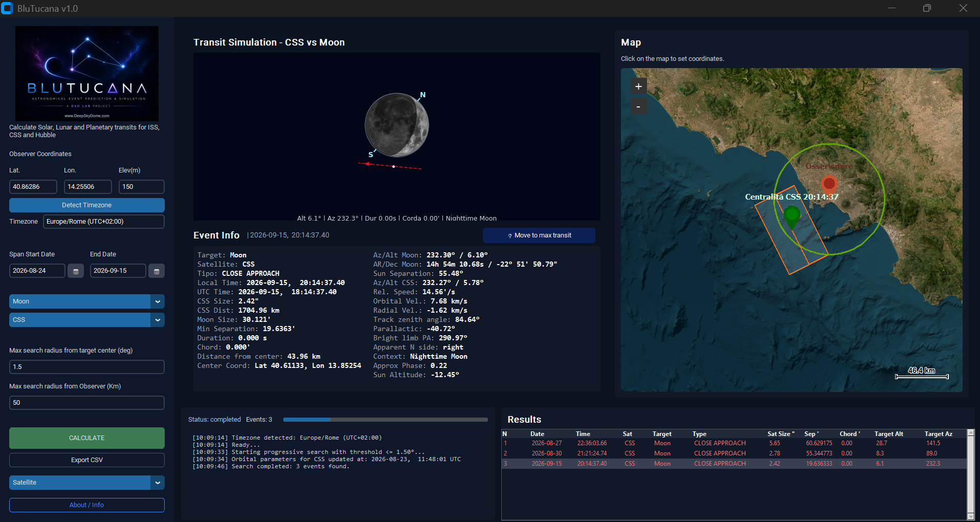Viewport: 980px width, 522px height.
Task: Click the Moon image in transit simulation
Action: (x=397, y=125)
